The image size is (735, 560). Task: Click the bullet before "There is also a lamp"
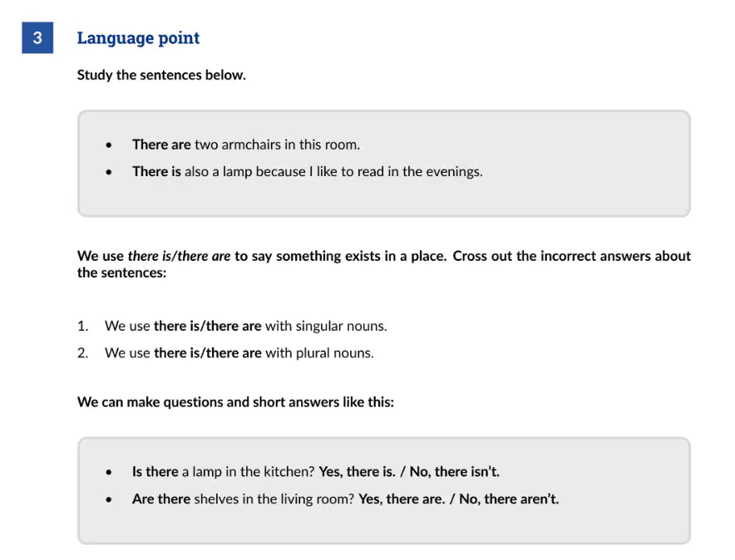tap(109, 172)
